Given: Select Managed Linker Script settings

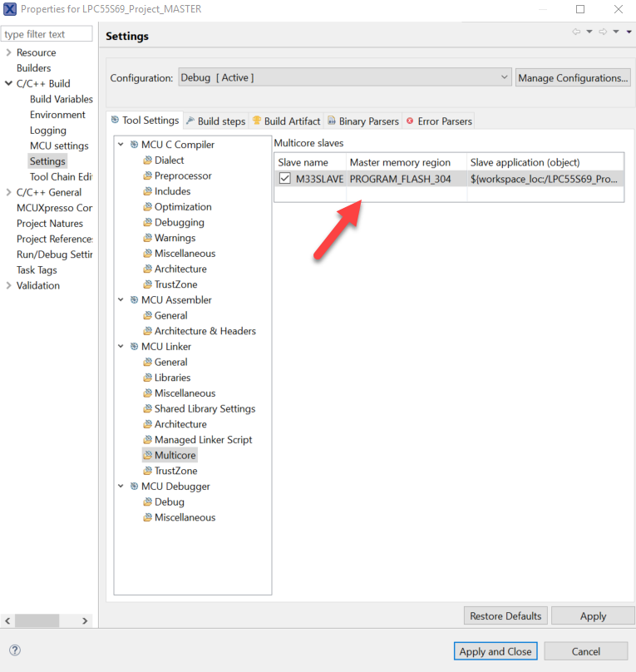Looking at the screenshot, I should [x=203, y=440].
